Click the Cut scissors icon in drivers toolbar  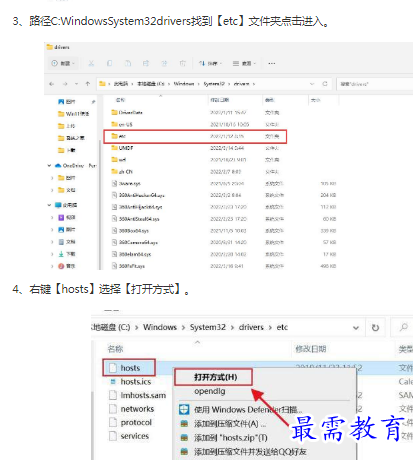(x=91, y=63)
